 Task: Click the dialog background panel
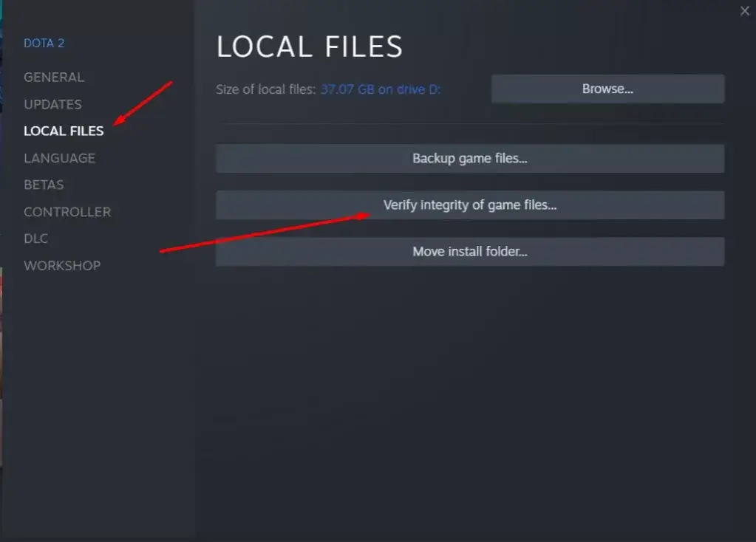coord(473,406)
